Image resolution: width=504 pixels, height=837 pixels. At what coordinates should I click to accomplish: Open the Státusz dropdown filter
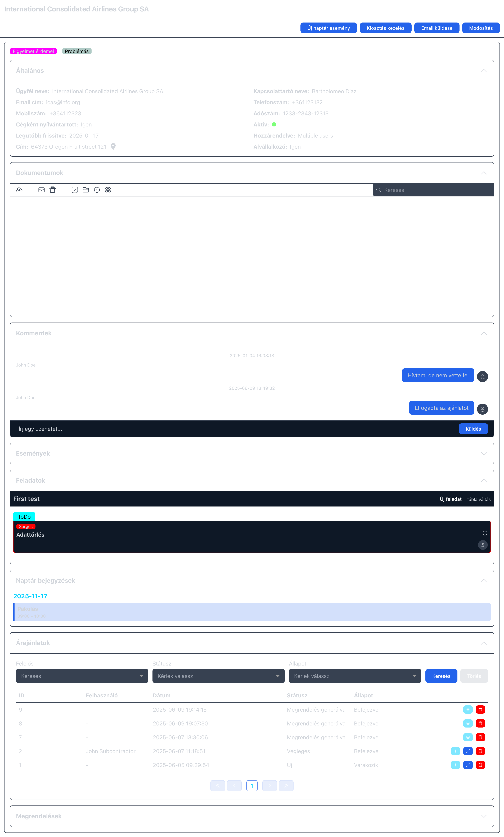(218, 676)
